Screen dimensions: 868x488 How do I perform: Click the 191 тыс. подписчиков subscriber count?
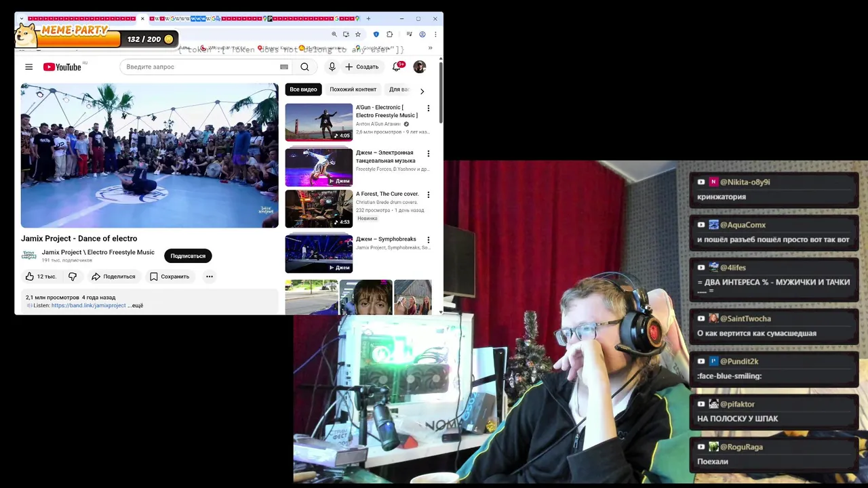point(67,260)
